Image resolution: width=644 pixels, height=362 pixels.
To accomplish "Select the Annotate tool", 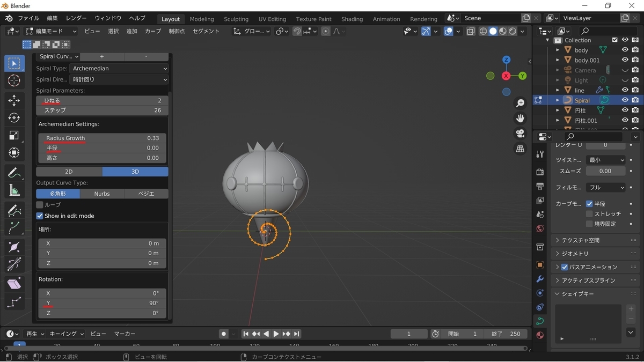I will [x=14, y=173].
